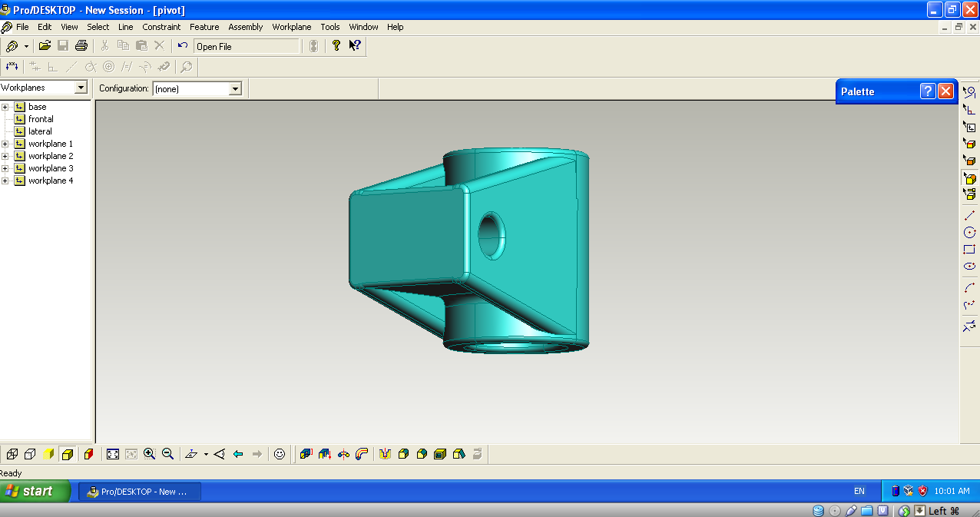Expand the workplane 3 tree node
980x517 pixels.
[5, 168]
